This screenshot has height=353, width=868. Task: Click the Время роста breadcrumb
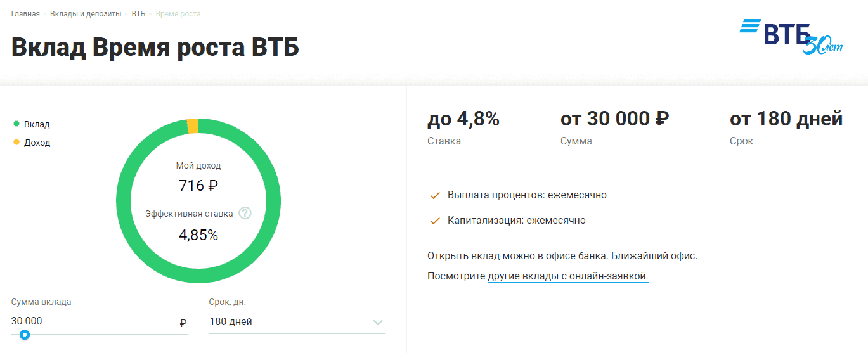coord(178,14)
